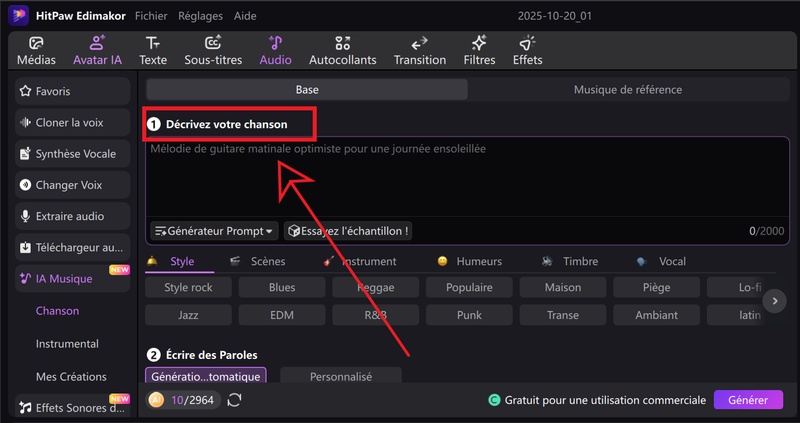Click the refresh credits icon
The image size is (800, 423).
tap(235, 400)
